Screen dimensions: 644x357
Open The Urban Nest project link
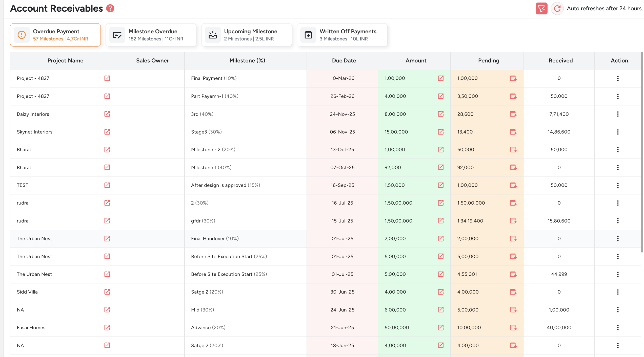pos(107,238)
